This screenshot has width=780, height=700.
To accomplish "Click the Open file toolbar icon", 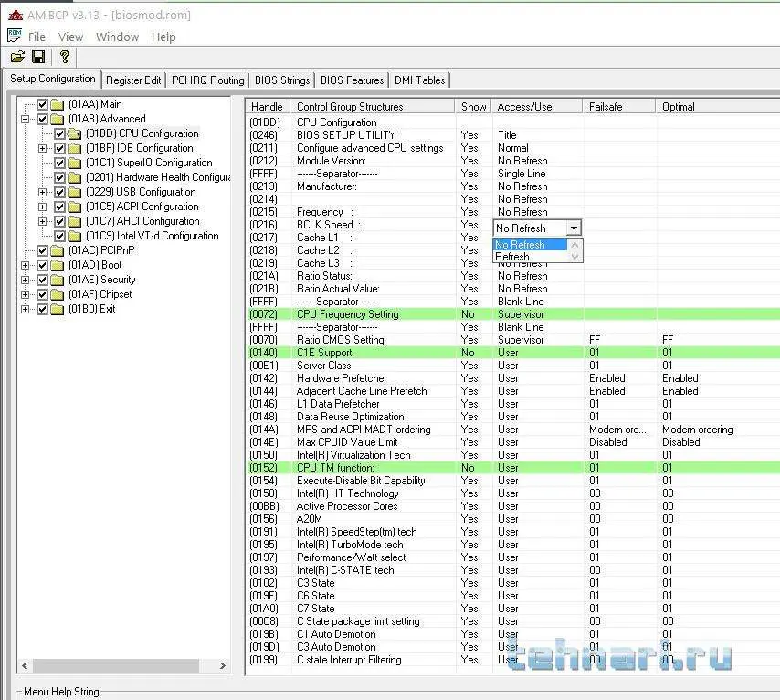I will coord(17,58).
